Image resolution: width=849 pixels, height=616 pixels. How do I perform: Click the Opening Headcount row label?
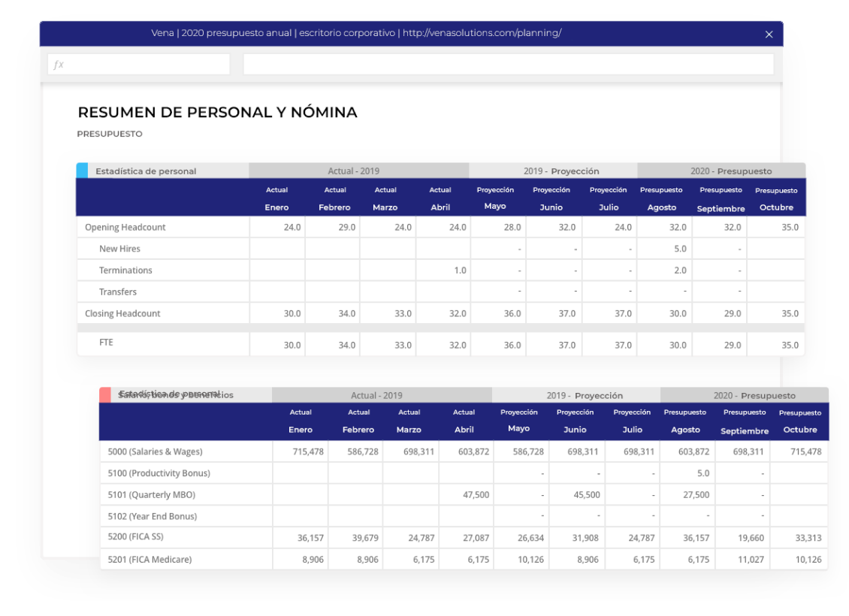tap(125, 227)
